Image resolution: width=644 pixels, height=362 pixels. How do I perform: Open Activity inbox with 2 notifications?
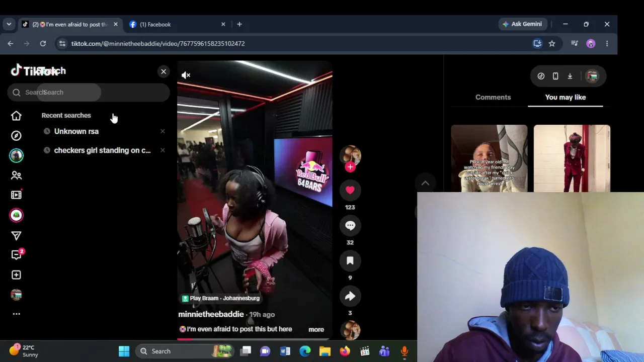pyautogui.click(x=16, y=255)
